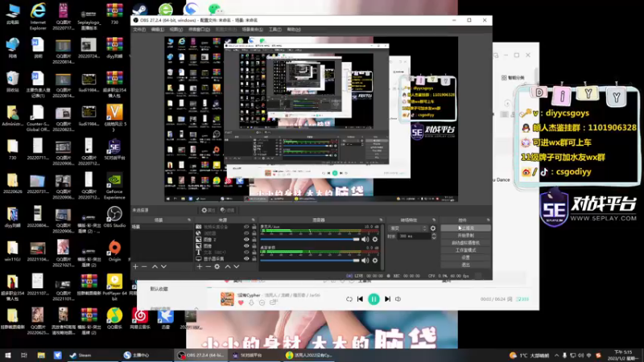Click the streaming button in controls

465,228
